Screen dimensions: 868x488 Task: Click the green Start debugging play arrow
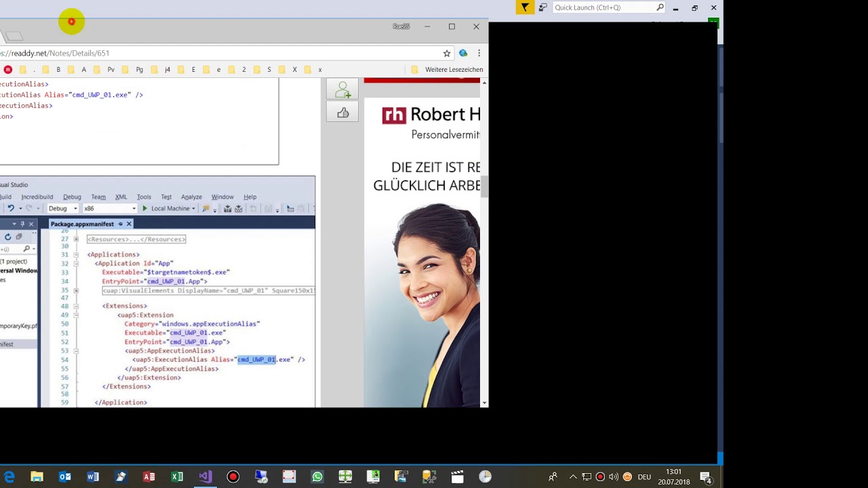[x=144, y=208]
